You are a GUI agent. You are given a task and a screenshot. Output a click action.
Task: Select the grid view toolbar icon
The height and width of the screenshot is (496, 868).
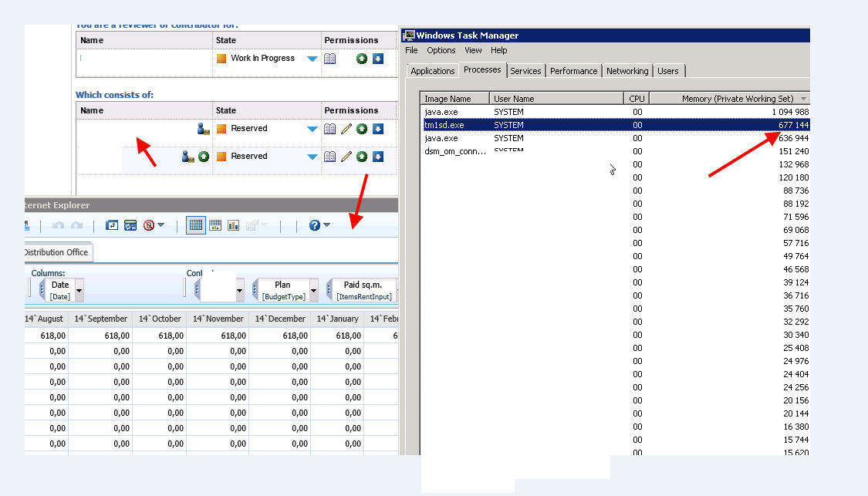(196, 225)
